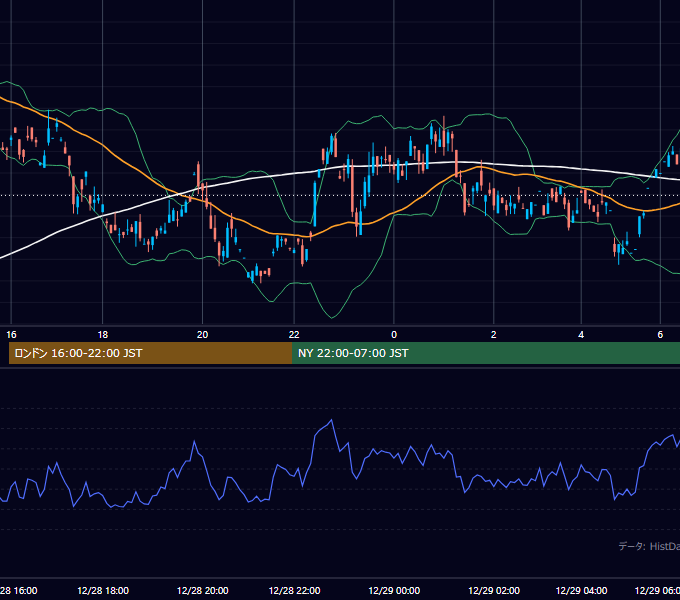Screen dimensions: 680x600
Task: Click the 12/28 20:00 time label
Action: [x=203, y=590]
